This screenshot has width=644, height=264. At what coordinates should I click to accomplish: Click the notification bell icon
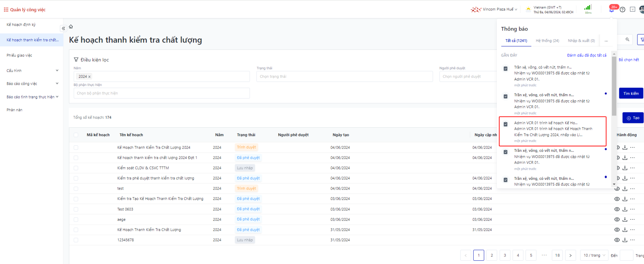(x=612, y=10)
